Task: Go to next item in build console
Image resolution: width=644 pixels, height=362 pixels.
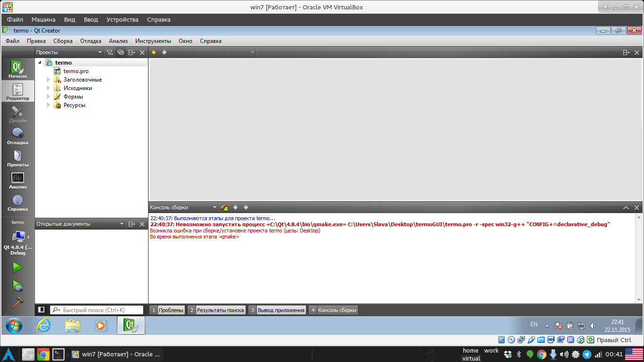Action: [x=246, y=207]
